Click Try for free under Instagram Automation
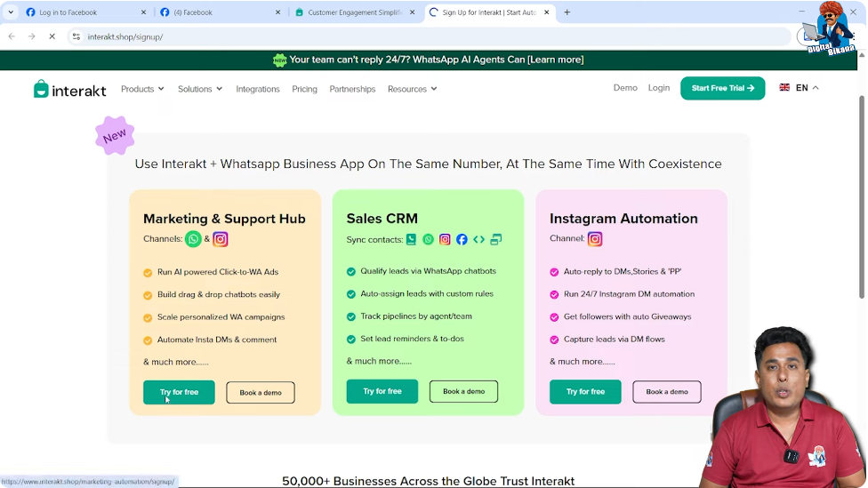 pos(585,392)
